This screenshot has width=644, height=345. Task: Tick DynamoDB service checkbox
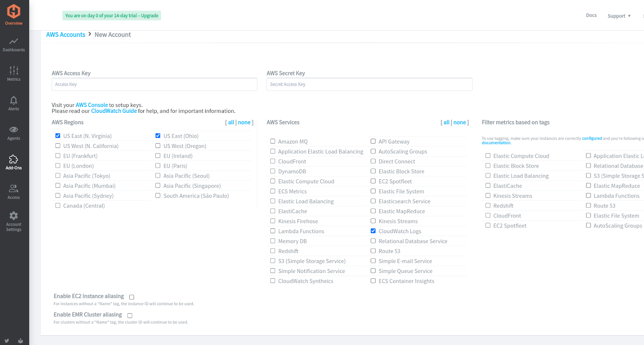[x=272, y=171]
